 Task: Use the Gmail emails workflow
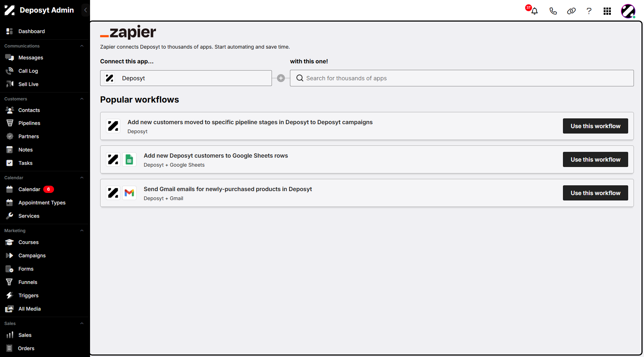(x=595, y=193)
